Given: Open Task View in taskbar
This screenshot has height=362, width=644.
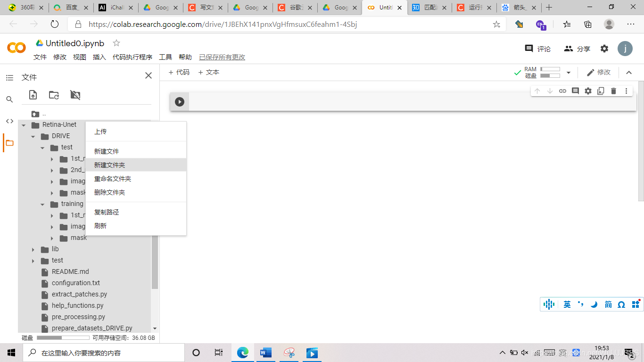Looking at the screenshot, I should pyautogui.click(x=219, y=353).
